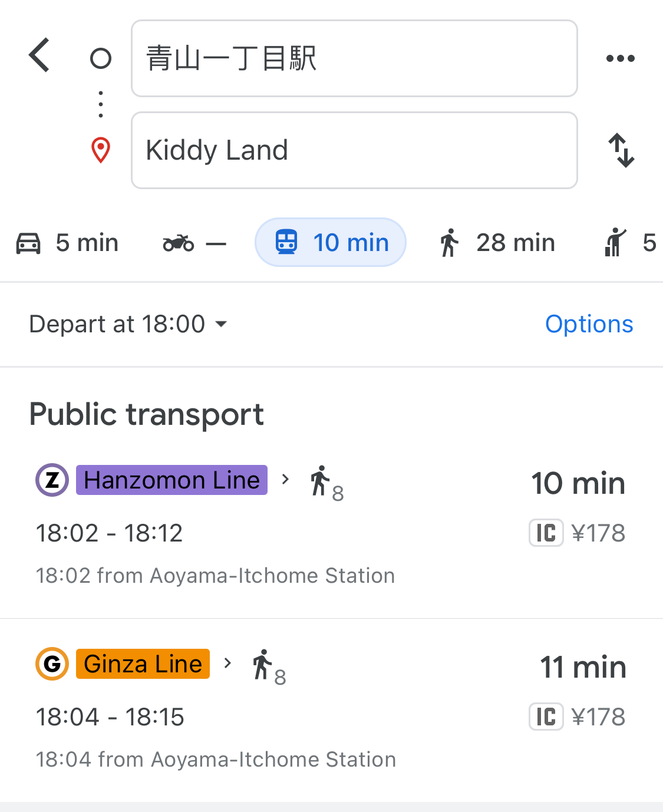The width and height of the screenshot is (663, 812).
Task: Tap the red destination pin icon
Action: 101,150
